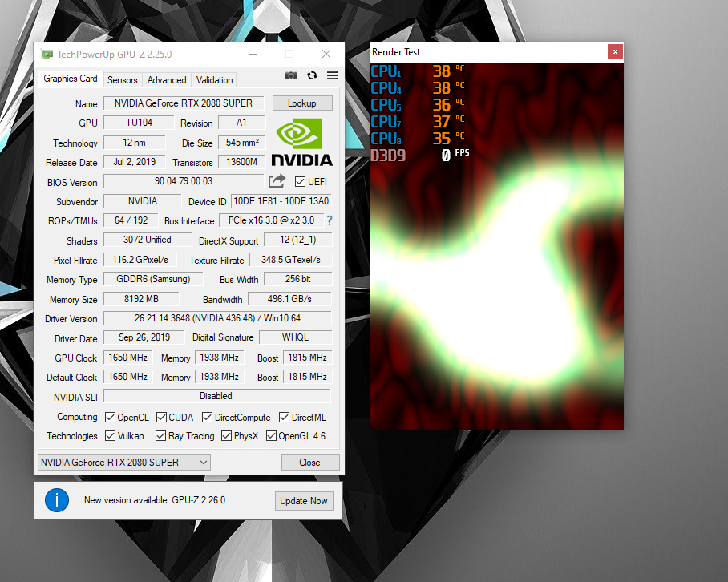This screenshot has width=728, height=582.
Task: Click the Bus Interface PCIe value
Action: (271, 220)
